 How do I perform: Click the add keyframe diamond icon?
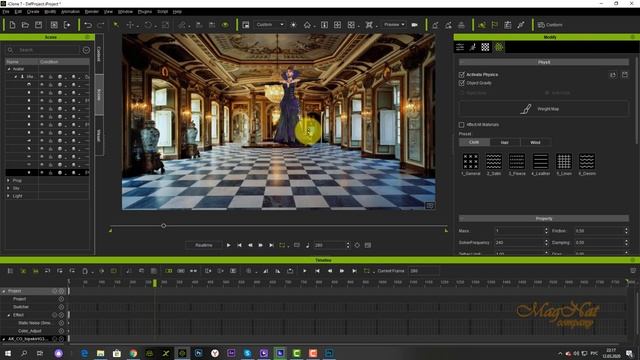(357, 245)
